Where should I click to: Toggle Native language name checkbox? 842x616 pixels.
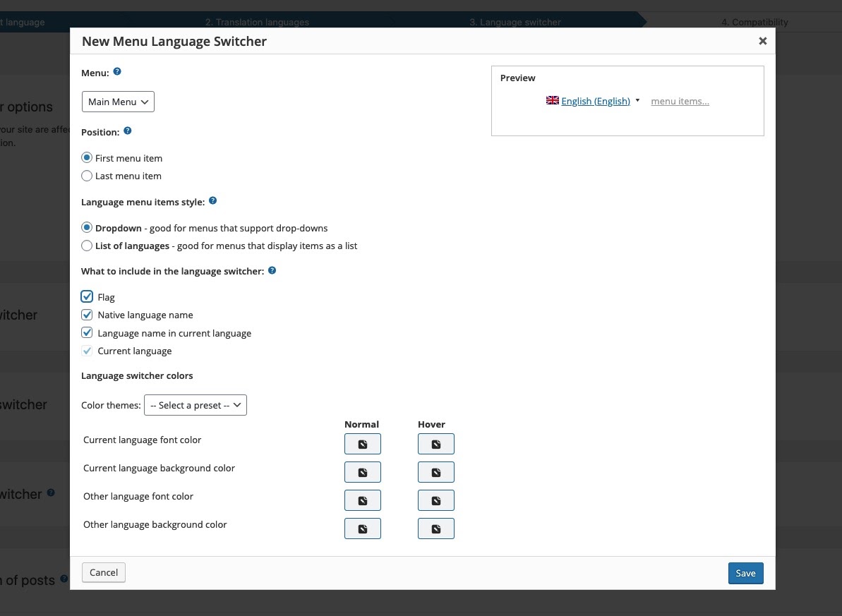point(87,315)
